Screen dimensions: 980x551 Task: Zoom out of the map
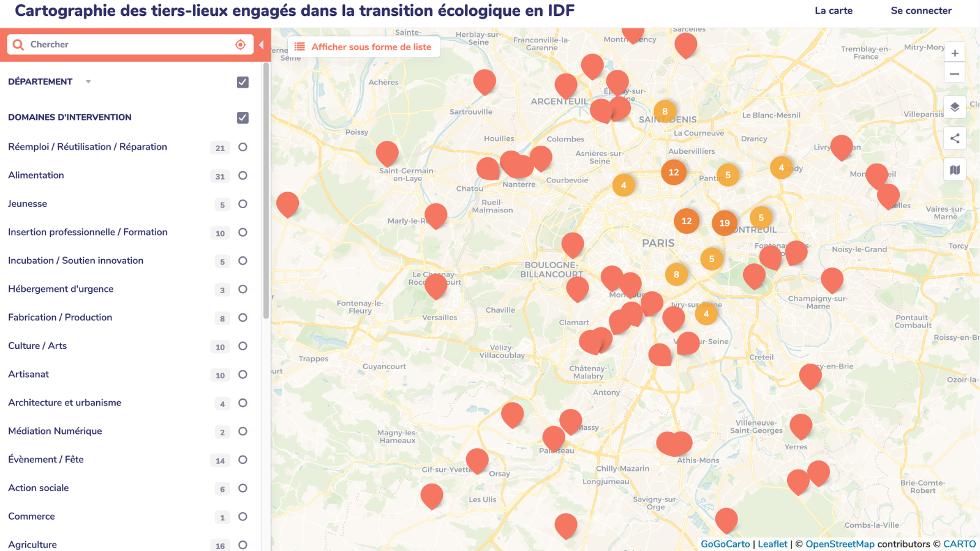pos(954,74)
